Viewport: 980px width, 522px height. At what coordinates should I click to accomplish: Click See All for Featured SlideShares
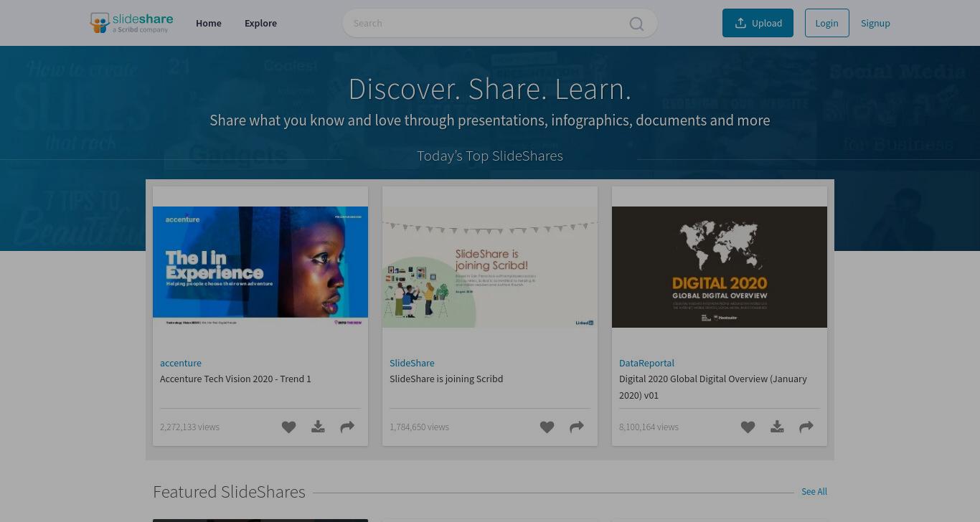point(814,491)
